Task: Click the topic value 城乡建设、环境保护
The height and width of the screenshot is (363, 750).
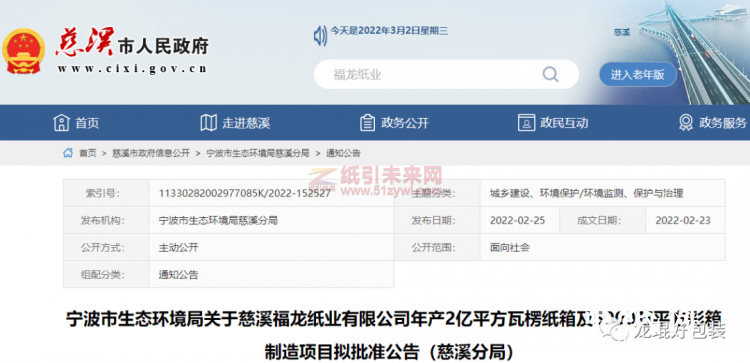Action: (x=586, y=193)
